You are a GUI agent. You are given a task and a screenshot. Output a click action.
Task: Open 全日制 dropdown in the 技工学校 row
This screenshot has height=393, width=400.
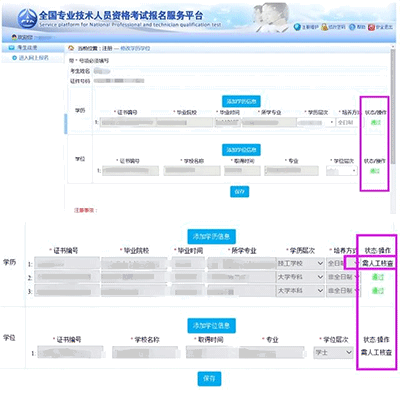click(343, 264)
